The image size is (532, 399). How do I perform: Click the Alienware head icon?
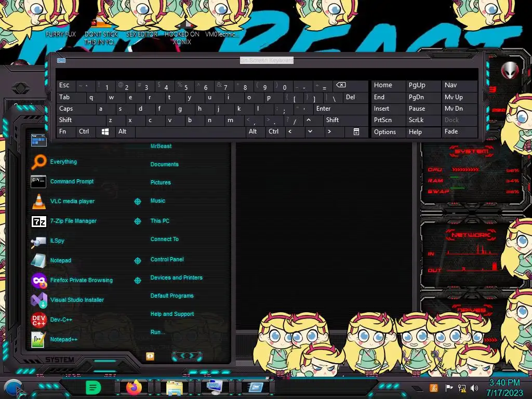click(510, 70)
